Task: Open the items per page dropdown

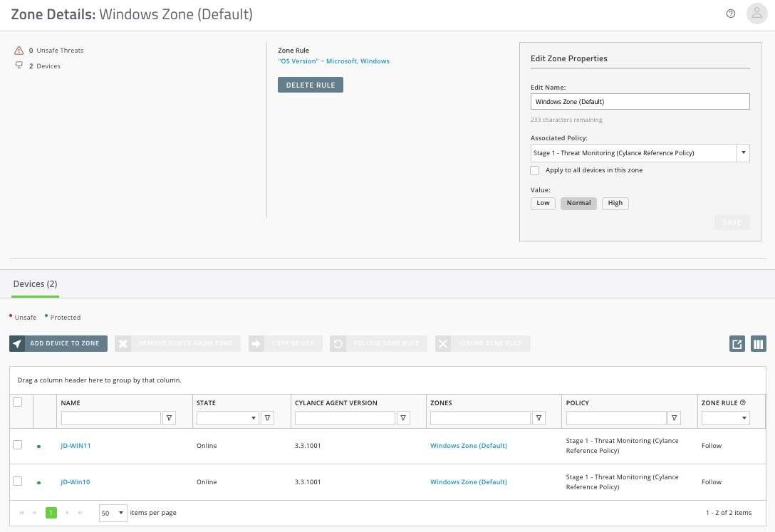Action: 113,513
